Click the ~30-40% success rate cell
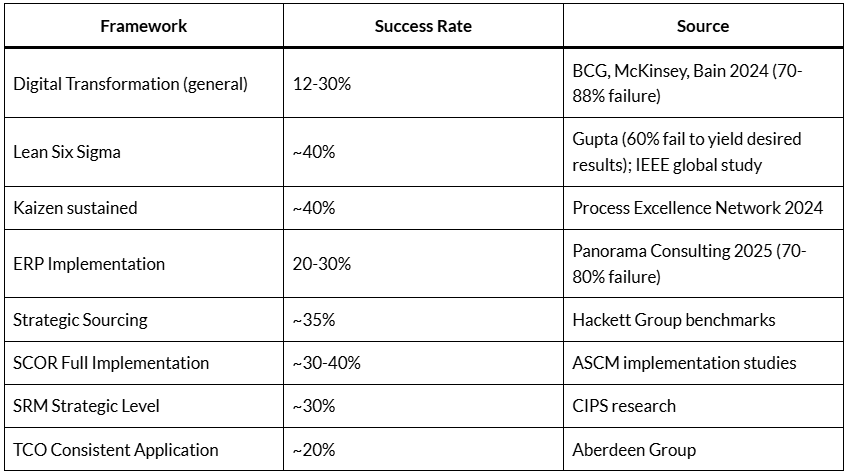The image size is (850, 472). [326, 363]
